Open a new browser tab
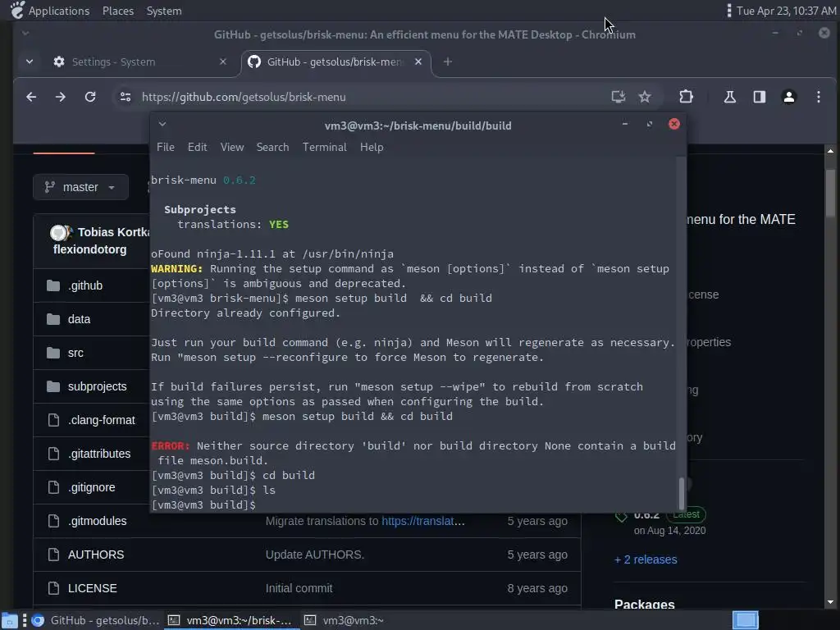 coord(448,62)
